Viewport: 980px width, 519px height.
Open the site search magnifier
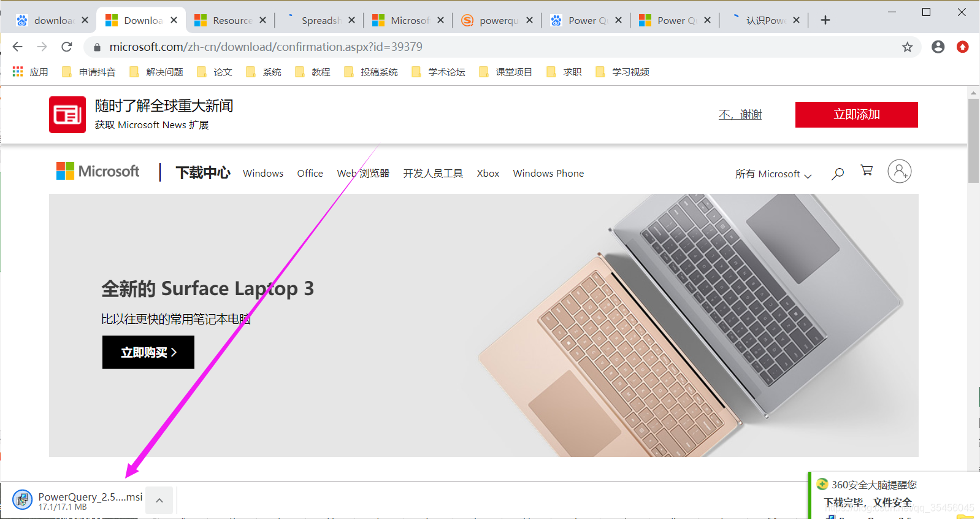point(838,174)
